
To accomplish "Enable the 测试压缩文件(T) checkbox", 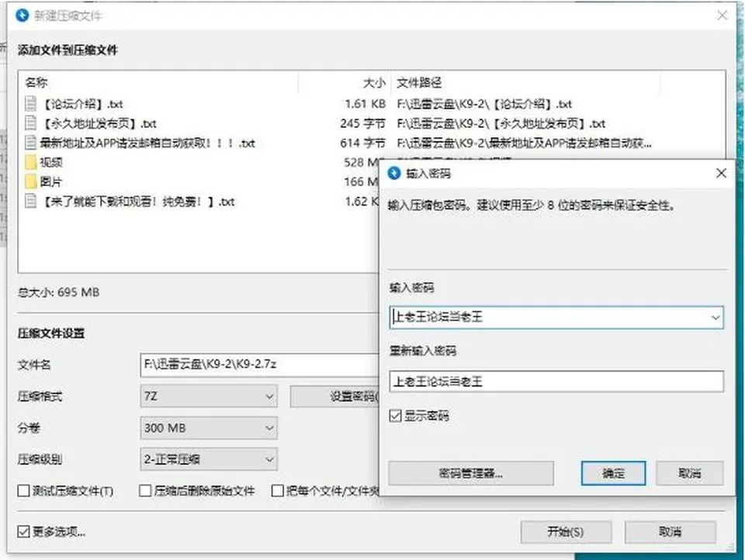I will [x=23, y=491].
